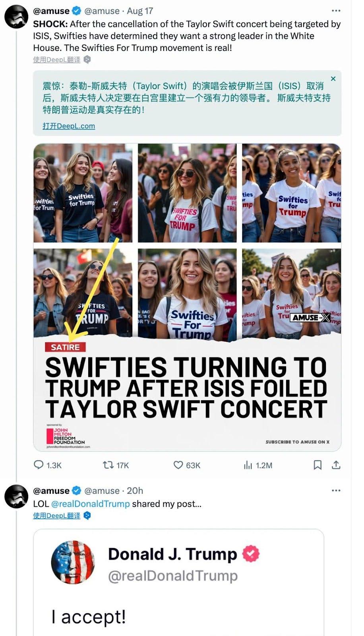The image size is (364, 636).
Task: Click the share icon under the first post
Action: pyautogui.click(x=336, y=465)
